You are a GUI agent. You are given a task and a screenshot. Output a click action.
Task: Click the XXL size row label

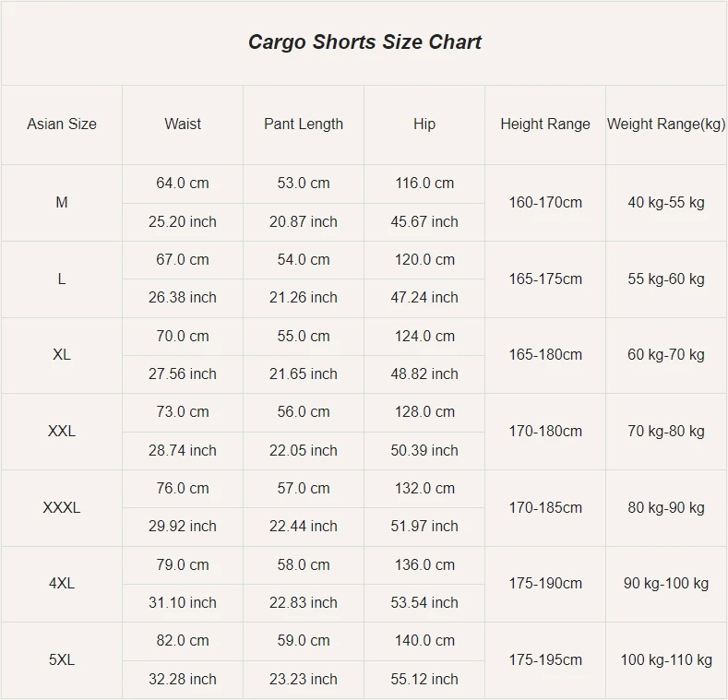pyautogui.click(x=62, y=432)
